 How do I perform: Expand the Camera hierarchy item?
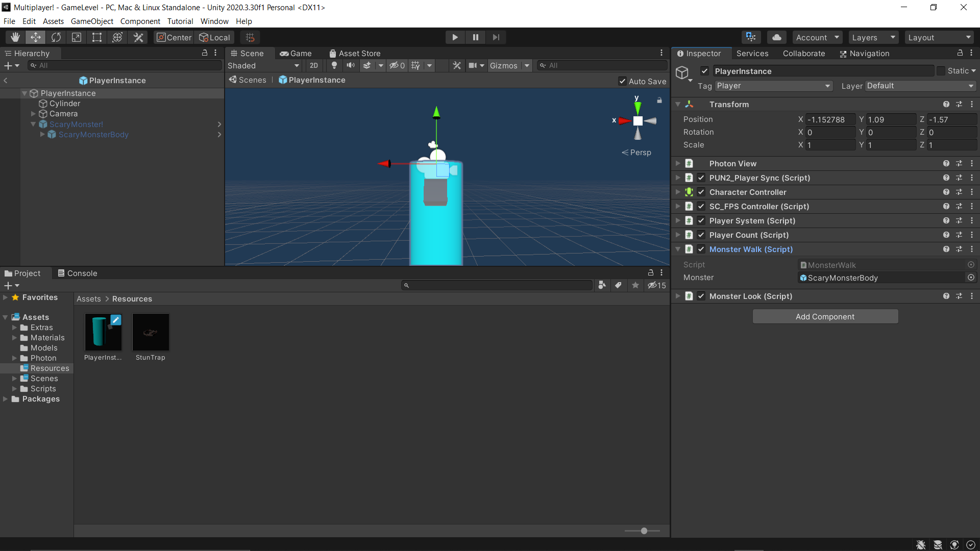tap(33, 114)
